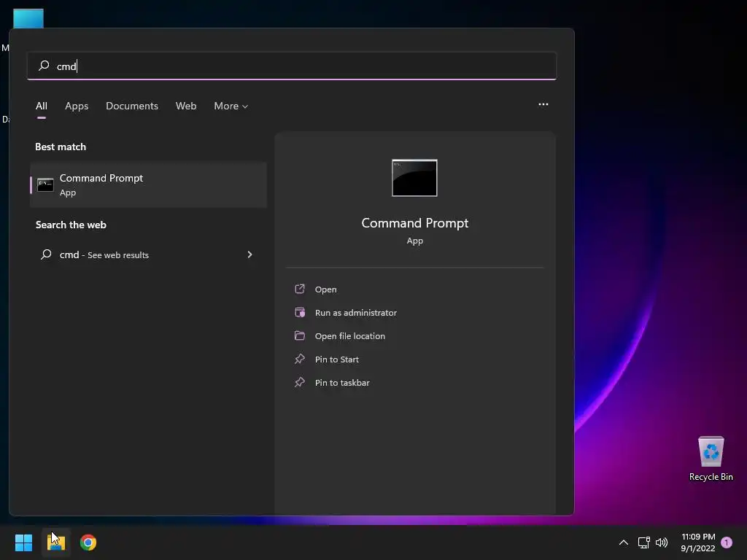Show hidden system tray icons
This screenshot has width=747, height=560.
623,542
